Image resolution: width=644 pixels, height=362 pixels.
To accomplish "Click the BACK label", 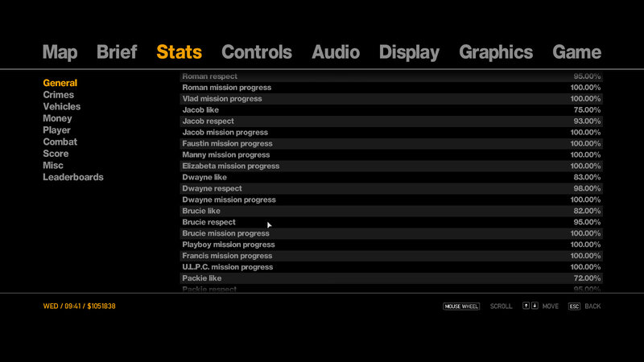I will tap(592, 306).
